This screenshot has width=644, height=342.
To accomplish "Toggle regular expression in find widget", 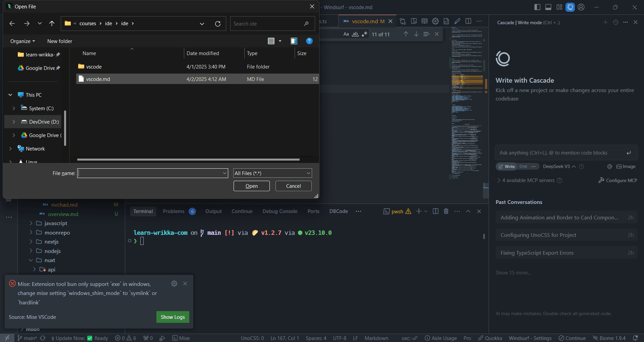I will (364, 34).
